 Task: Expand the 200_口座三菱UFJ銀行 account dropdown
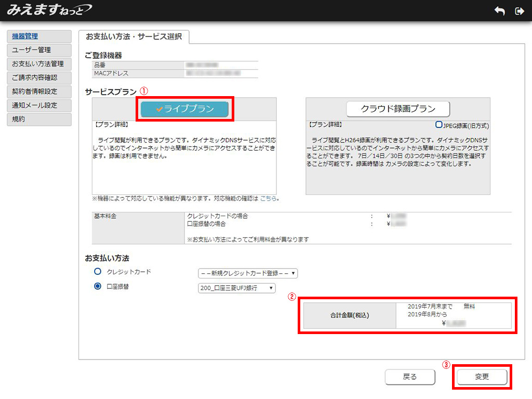236,288
